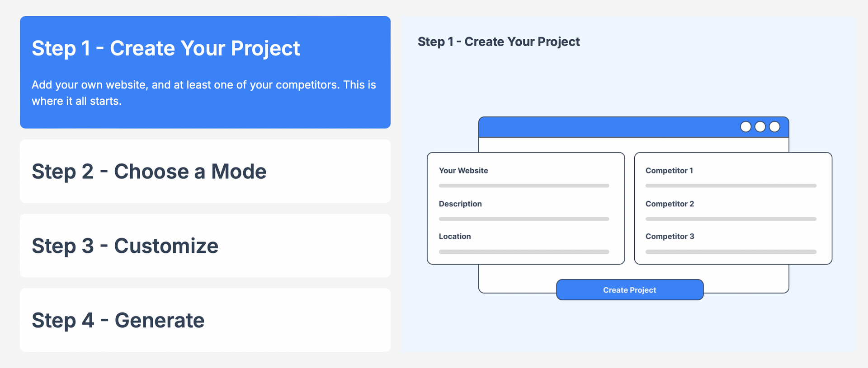Select the Step 1 - Create Your Project card

[x=205, y=72]
